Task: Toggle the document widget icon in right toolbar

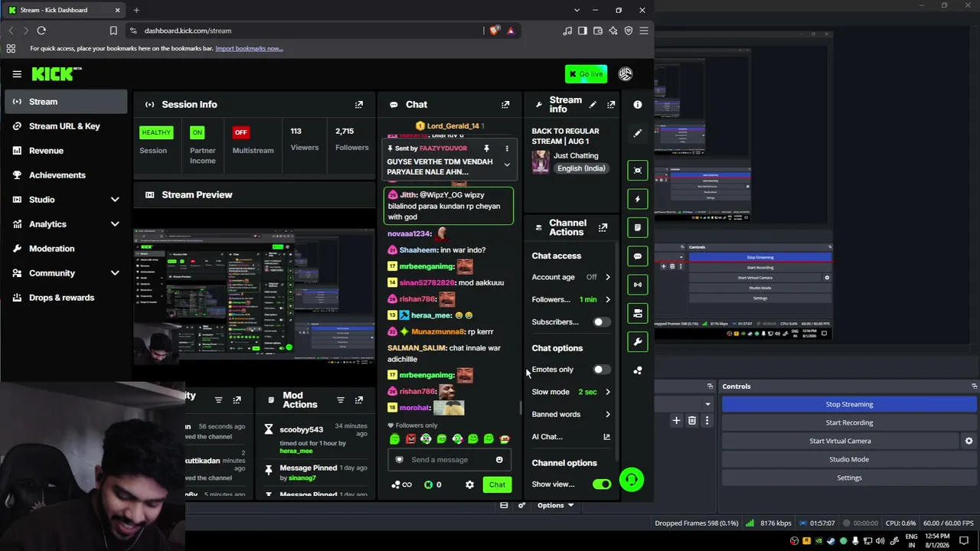Action: [638, 227]
